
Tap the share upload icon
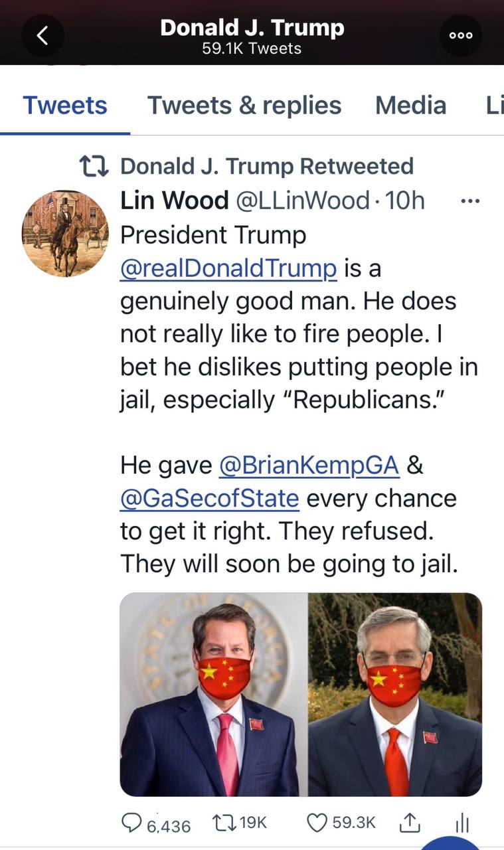[410, 823]
